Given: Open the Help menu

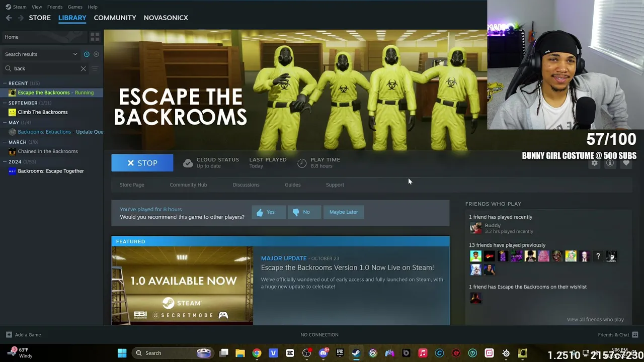Looking at the screenshot, I should click(93, 7).
